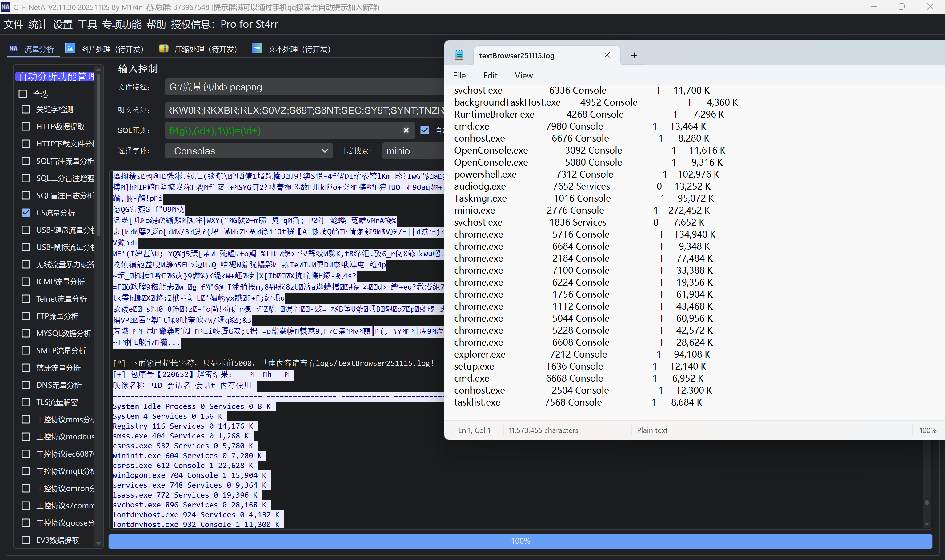Click the image processing tab icon

coord(70,49)
